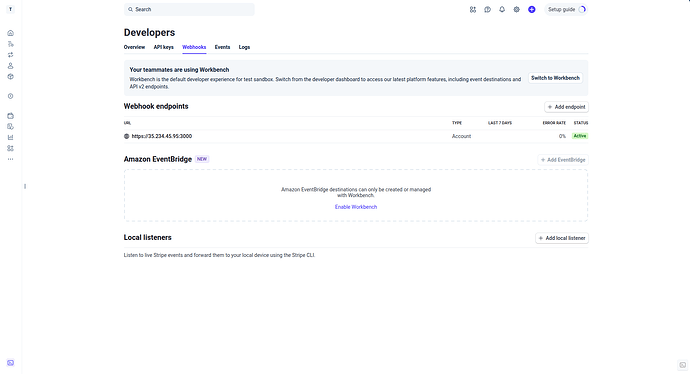Open Settings gear icon
690x374 pixels.
(x=517, y=9)
